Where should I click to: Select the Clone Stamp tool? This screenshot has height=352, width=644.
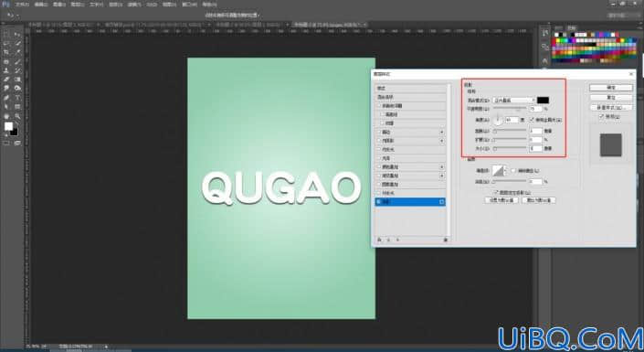click(x=6, y=70)
